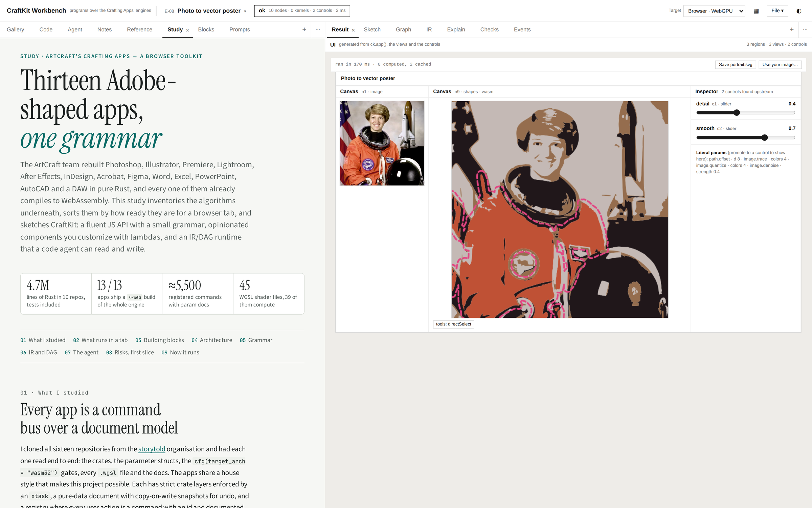Image resolution: width=812 pixels, height=508 pixels.
Task: Jump to 02 What runs in a tab
Action: (100, 340)
